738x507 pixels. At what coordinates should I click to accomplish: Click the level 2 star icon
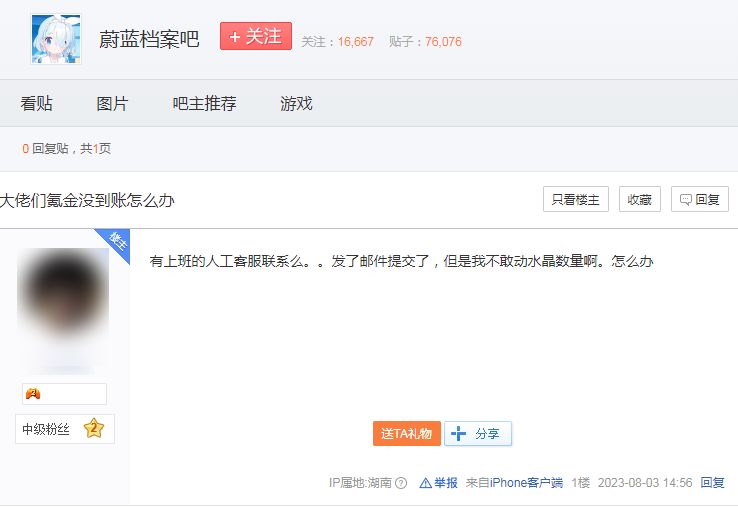pos(94,429)
